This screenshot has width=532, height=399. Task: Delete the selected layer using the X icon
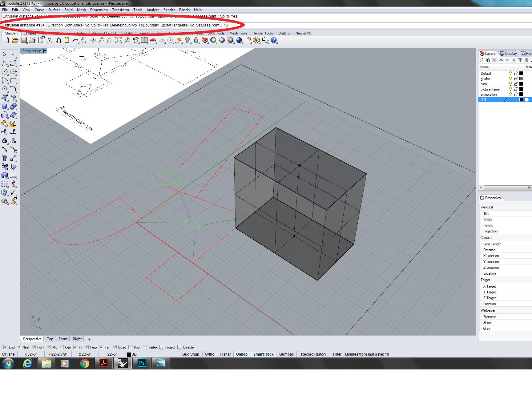click(494, 60)
